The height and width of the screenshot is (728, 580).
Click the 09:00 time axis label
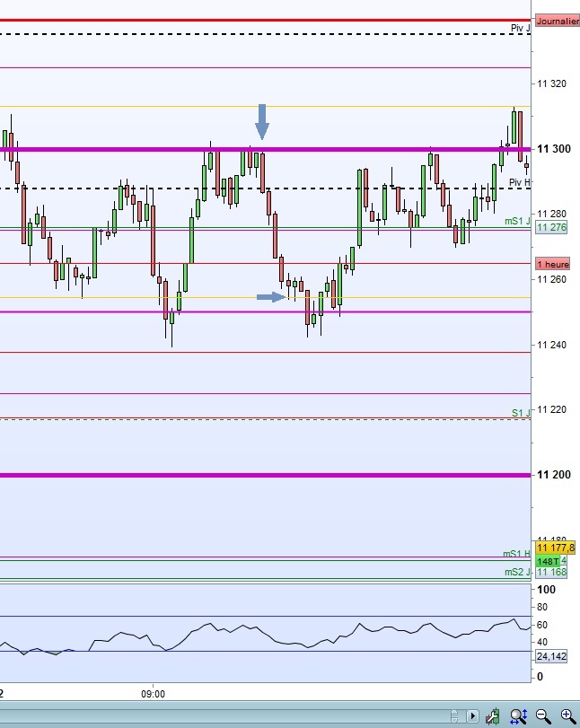[153, 694]
